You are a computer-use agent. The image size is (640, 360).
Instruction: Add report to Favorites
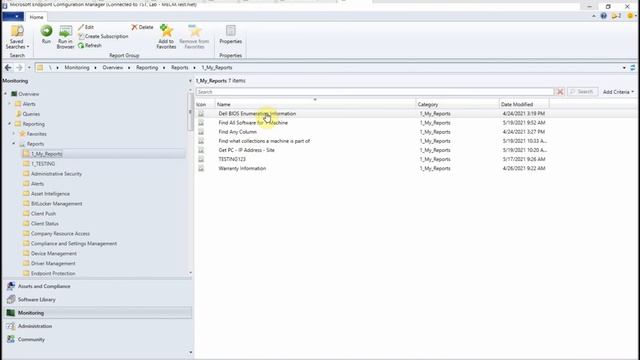coord(166,37)
